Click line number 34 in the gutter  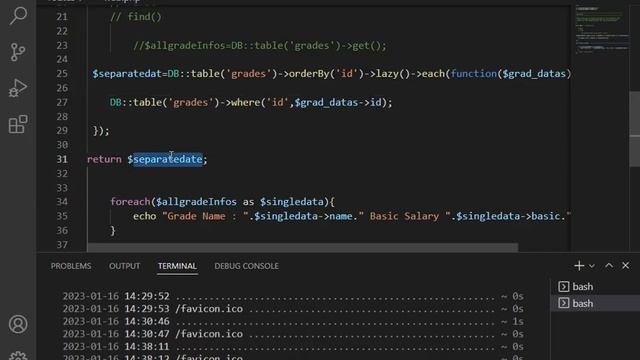click(62, 202)
